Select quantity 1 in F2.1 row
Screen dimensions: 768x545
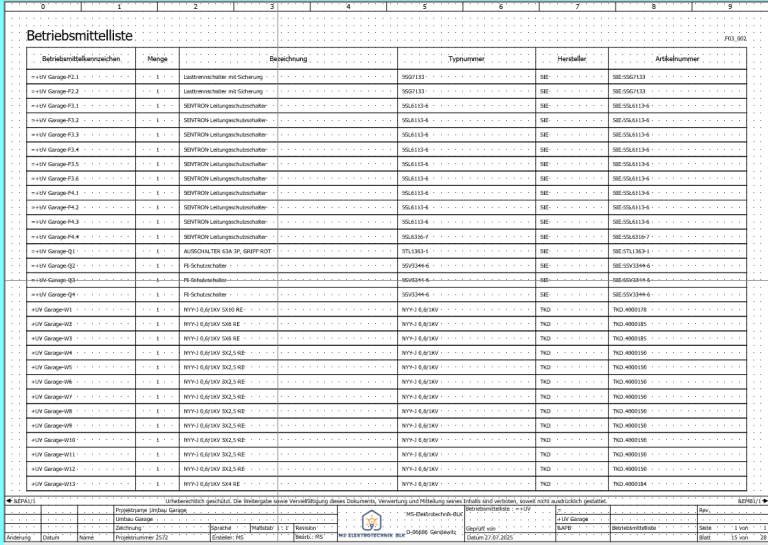[157, 77]
